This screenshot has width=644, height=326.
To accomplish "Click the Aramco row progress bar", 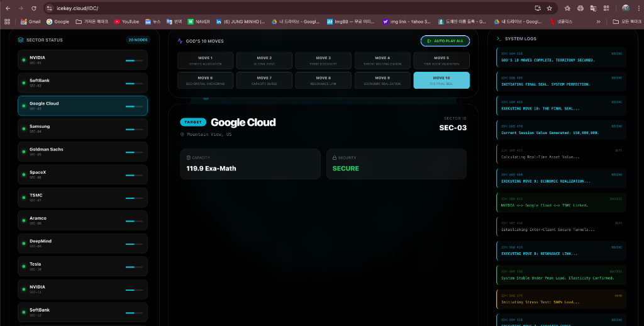I will tap(135, 221).
